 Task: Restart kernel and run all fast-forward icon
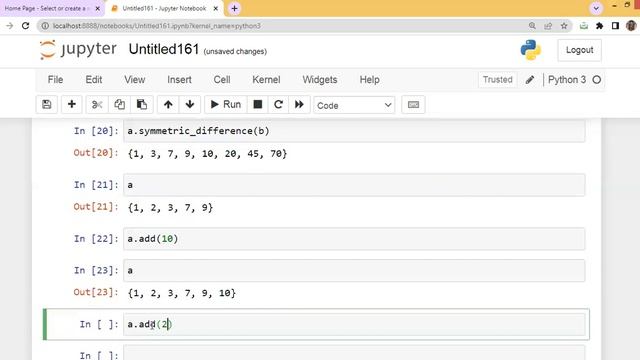pyautogui.click(x=299, y=104)
